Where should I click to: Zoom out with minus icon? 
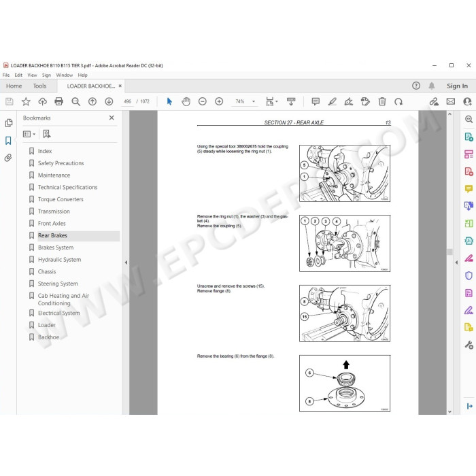[203, 101]
